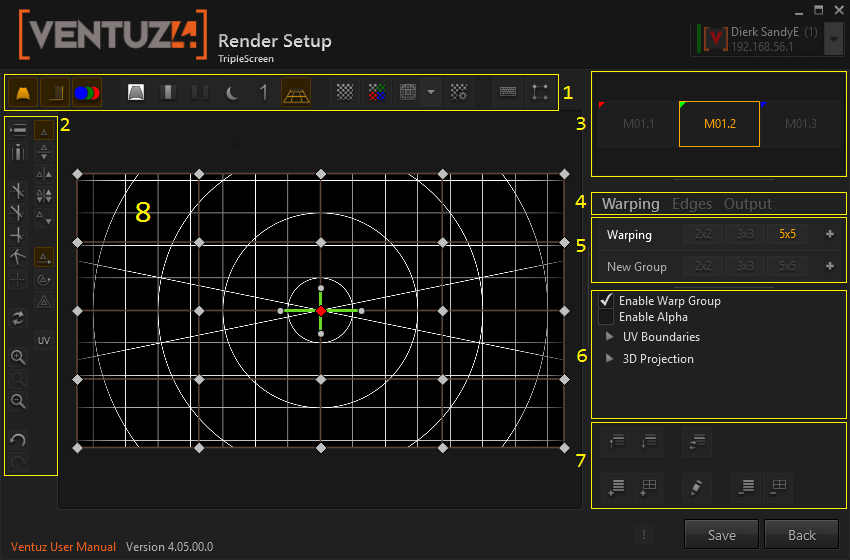Switch to the Edges tab
The height and width of the screenshot is (560, 850).
click(692, 204)
